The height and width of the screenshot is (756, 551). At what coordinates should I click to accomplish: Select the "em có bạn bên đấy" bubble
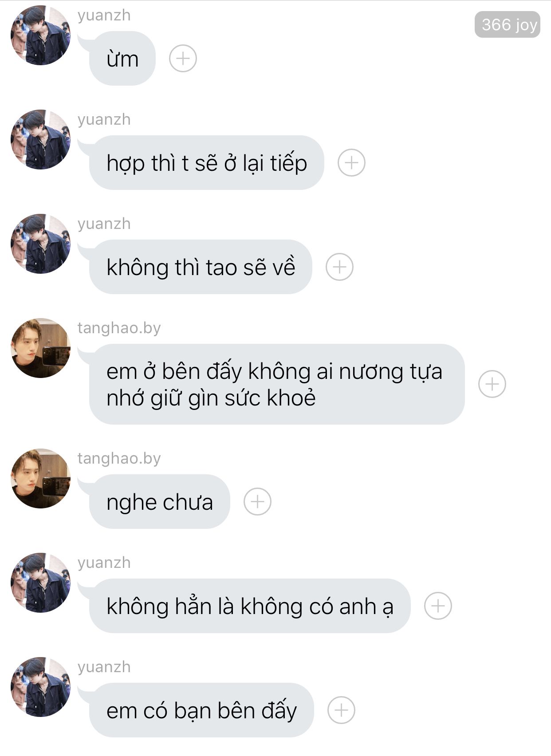point(201,710)
